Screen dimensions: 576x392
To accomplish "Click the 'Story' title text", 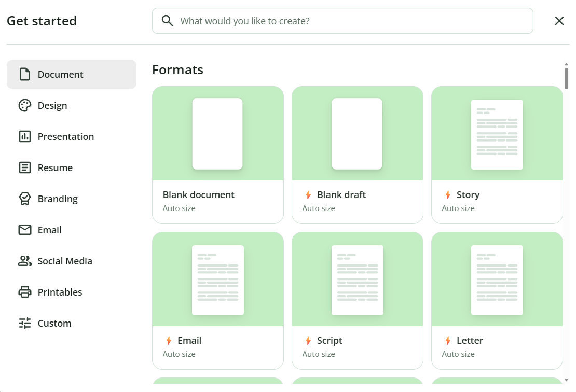I will [x=468, y=195].
